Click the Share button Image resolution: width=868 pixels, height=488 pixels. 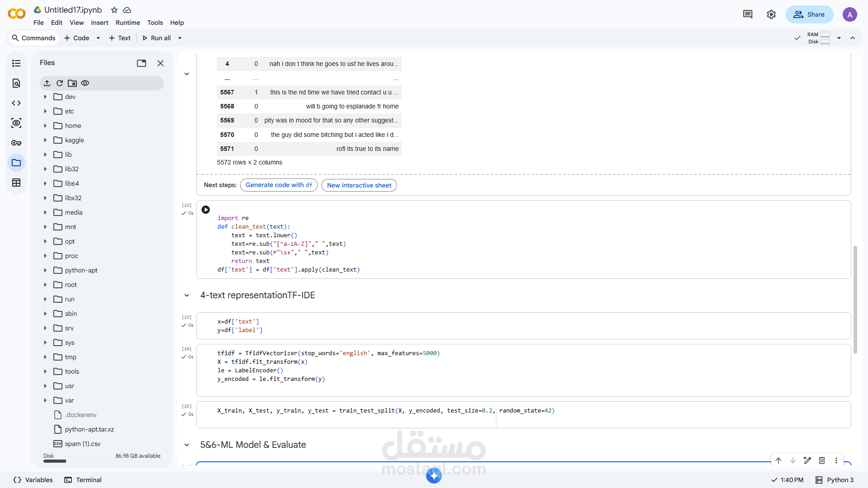[809, 14]
